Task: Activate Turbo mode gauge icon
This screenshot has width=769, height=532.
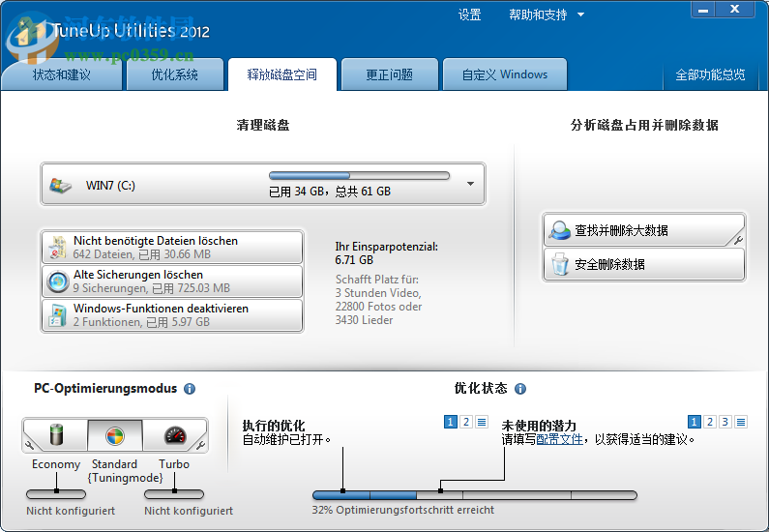Action: click(175, 435)
